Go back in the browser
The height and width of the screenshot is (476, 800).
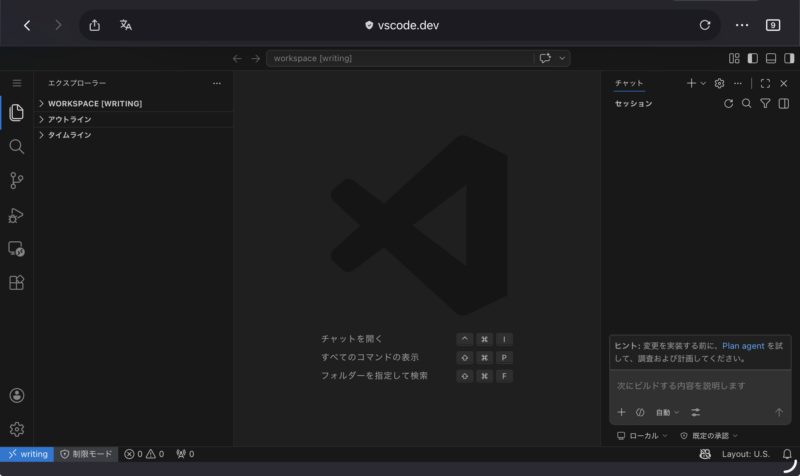pos(27,26)
